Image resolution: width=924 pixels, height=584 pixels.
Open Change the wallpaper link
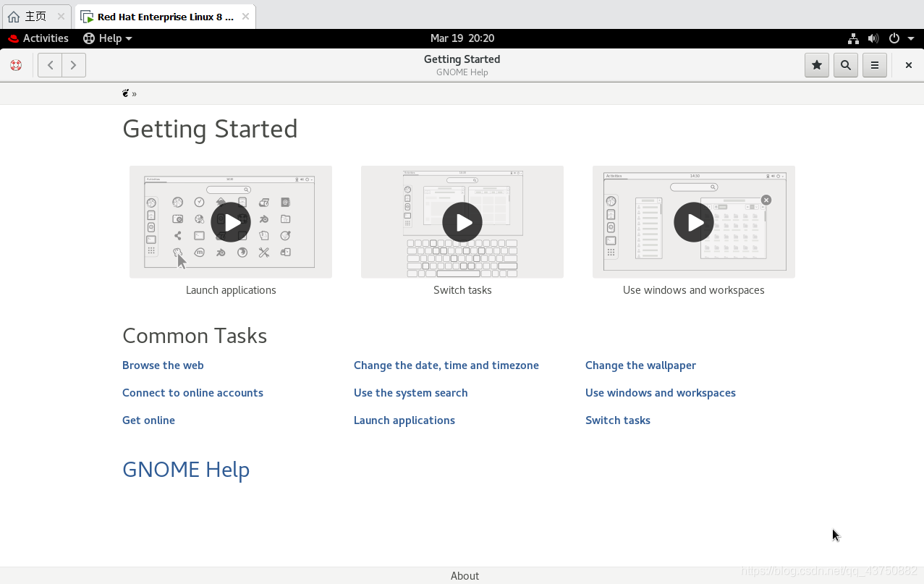coord(640,365)
